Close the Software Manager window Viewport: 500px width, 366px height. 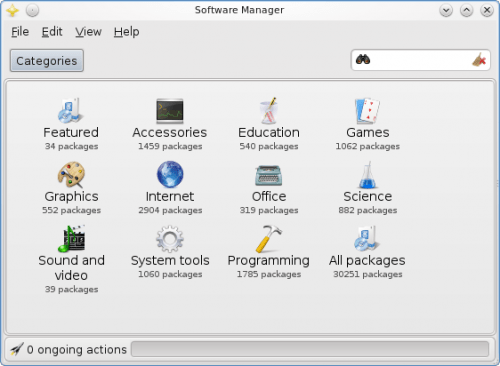pyautogui.click(x=487, y=11)
